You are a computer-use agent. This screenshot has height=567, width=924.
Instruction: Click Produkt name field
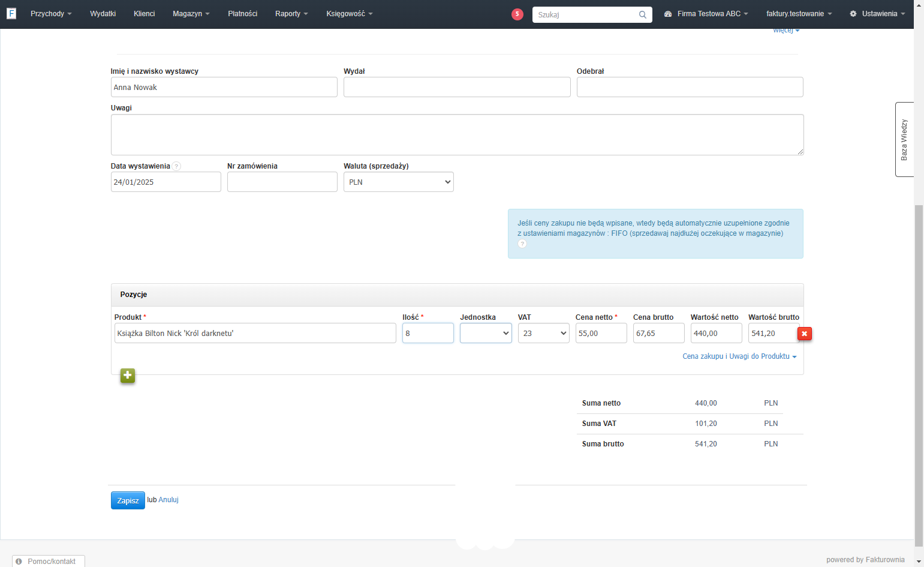255,333
